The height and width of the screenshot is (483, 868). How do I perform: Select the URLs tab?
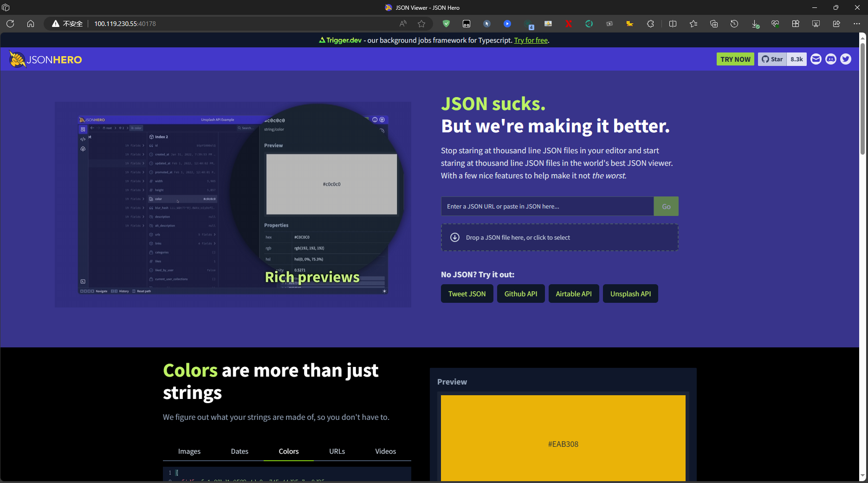[x=337, y=451]
